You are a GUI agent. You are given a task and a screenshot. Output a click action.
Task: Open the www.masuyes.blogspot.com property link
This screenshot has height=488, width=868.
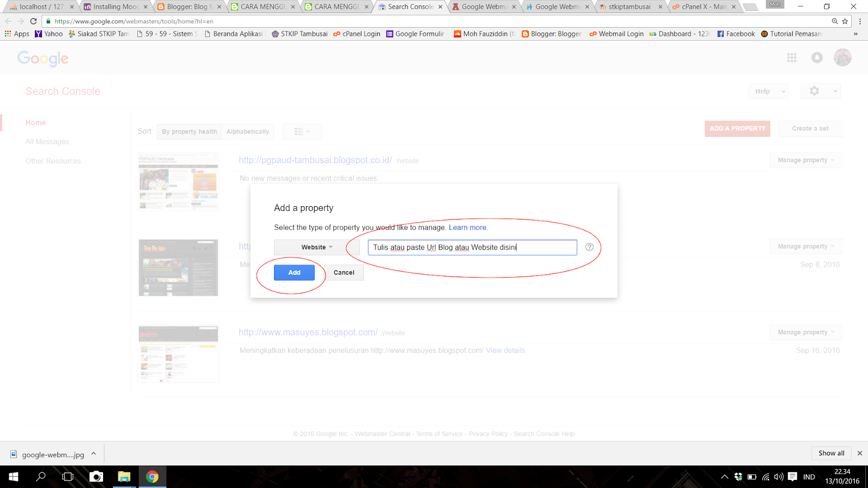tap(308, 332)
